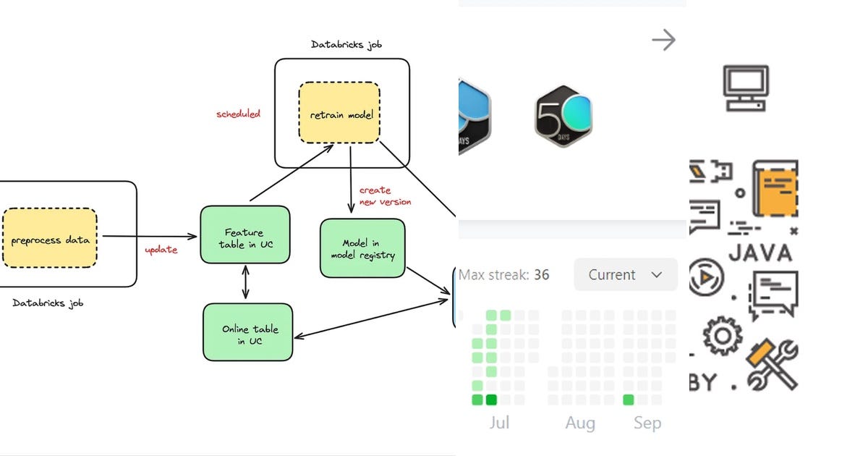868x456 pixels.
Task: Click the crossed hammer and wrench icon
Action: pyautogui.click(x=773, y=364)
